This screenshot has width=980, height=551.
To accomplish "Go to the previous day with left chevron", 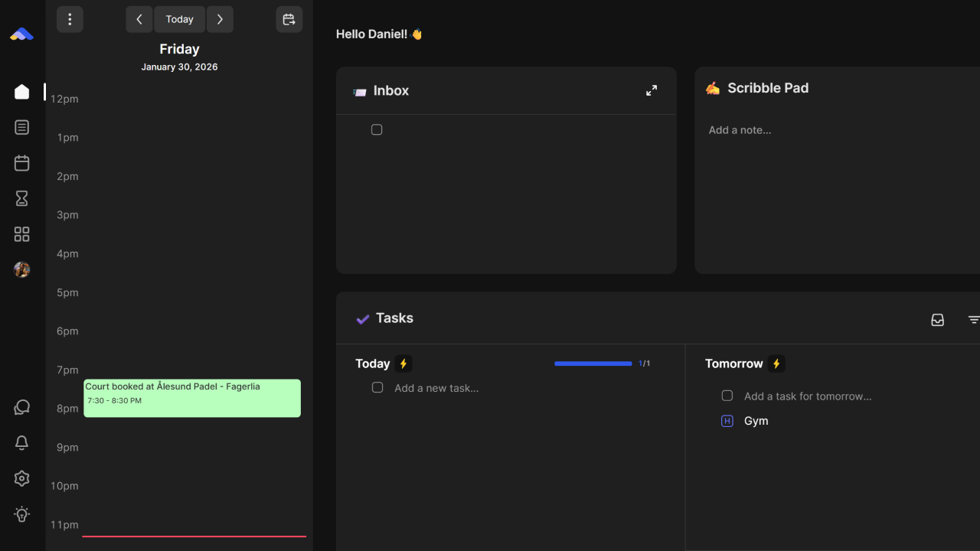I will point(139,18).
